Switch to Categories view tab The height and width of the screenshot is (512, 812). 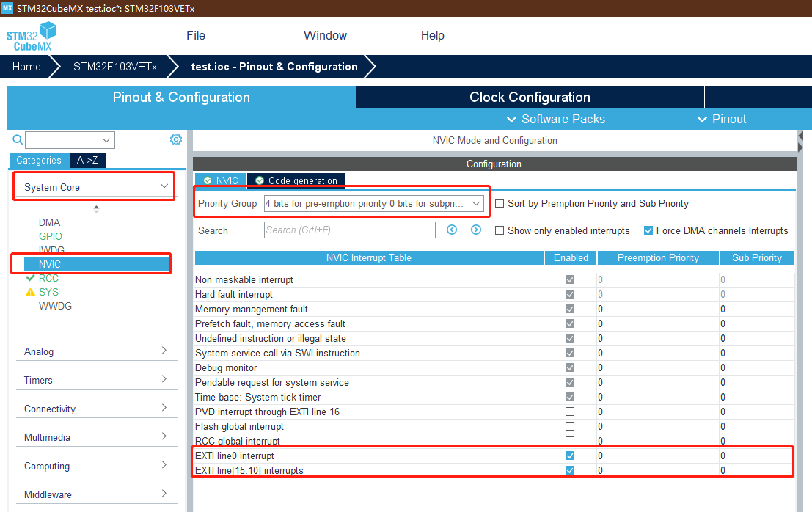pos(39,160)
